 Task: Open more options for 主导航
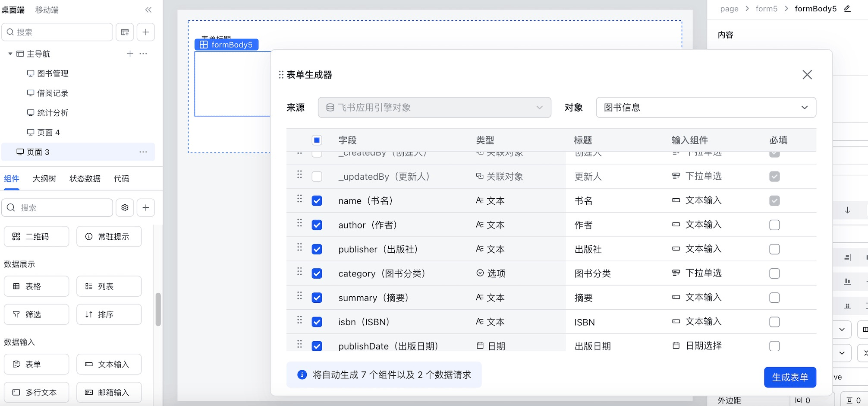[x=143, y=54]
